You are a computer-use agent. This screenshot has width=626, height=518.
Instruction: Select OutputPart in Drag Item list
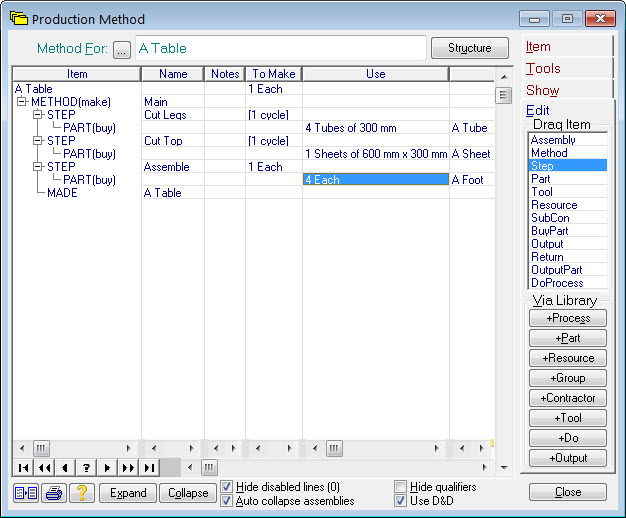568,270
